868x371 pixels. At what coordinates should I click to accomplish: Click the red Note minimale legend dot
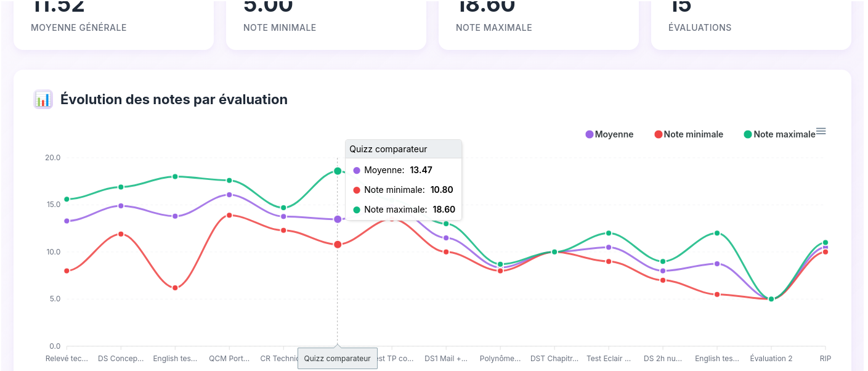[x=659, y=134]
